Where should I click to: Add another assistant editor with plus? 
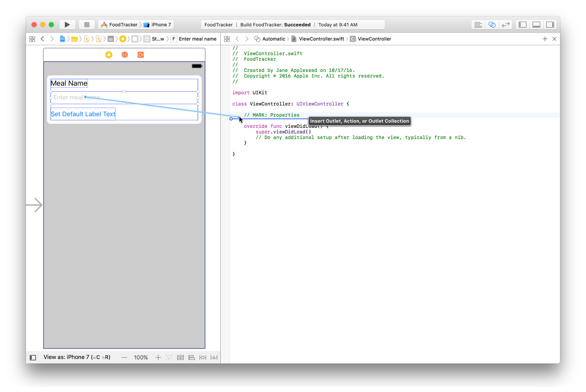tap(545, 39)
